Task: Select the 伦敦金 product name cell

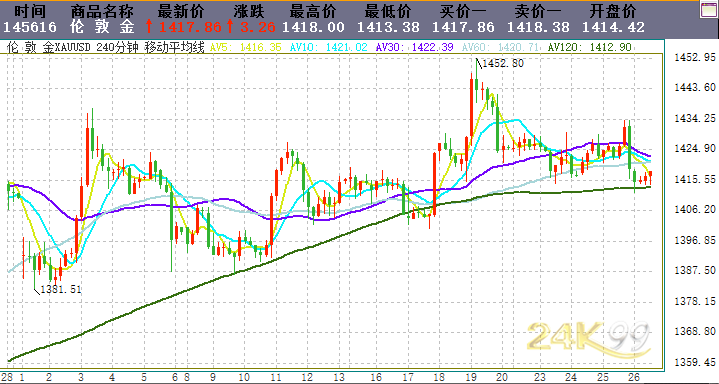Action: coord(103,27)
